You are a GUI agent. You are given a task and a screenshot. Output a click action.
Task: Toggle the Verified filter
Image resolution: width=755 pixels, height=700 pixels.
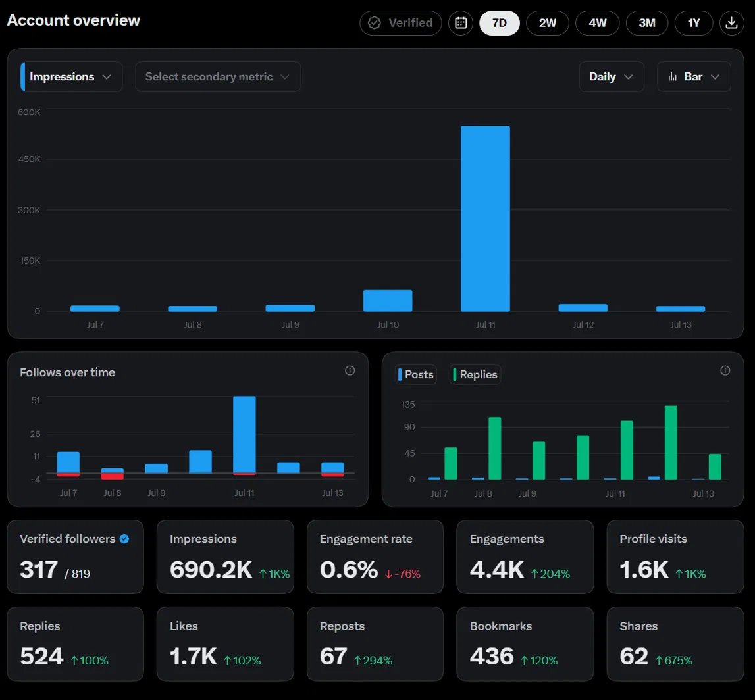[401, 22]
